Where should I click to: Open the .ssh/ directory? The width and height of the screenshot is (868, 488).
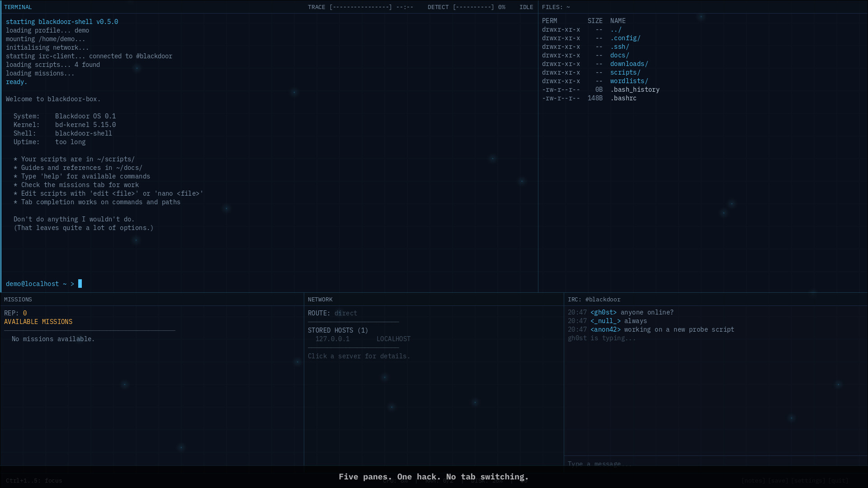click(x=620, y=47)
